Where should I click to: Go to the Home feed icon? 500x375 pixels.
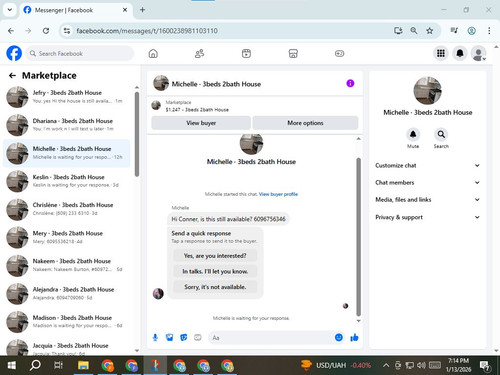[x=153, y=53]
